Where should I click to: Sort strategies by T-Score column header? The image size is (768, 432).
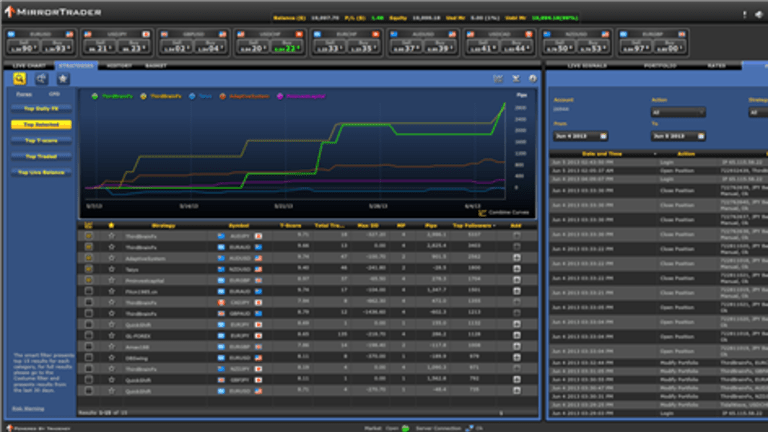tap(290, 226)
